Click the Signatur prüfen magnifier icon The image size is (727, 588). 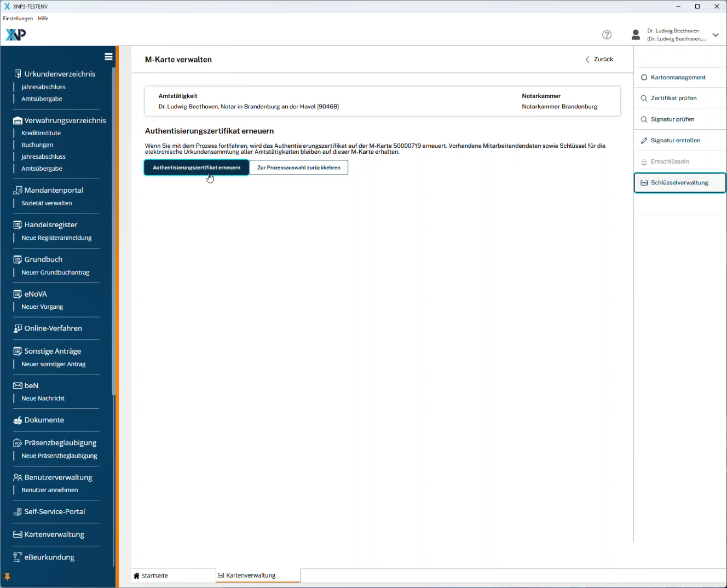pos(644,119)
